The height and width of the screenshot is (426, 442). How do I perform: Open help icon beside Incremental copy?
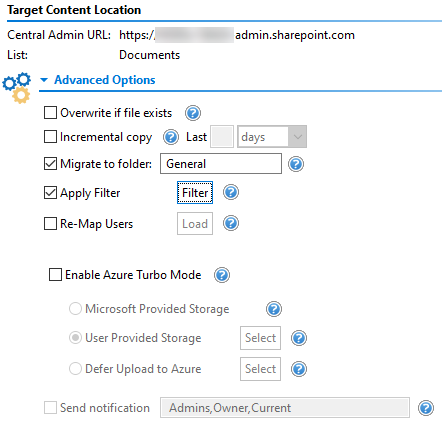click(171, 137)
